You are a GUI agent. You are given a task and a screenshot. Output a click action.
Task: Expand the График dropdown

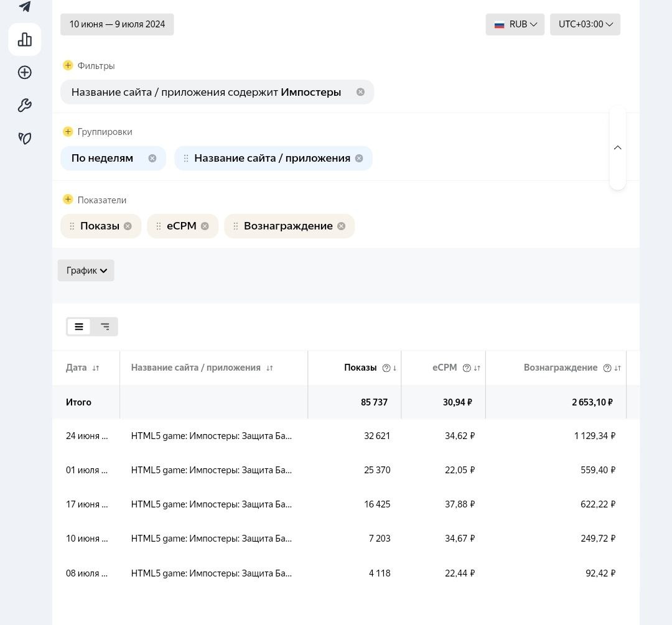pos(86,271)
